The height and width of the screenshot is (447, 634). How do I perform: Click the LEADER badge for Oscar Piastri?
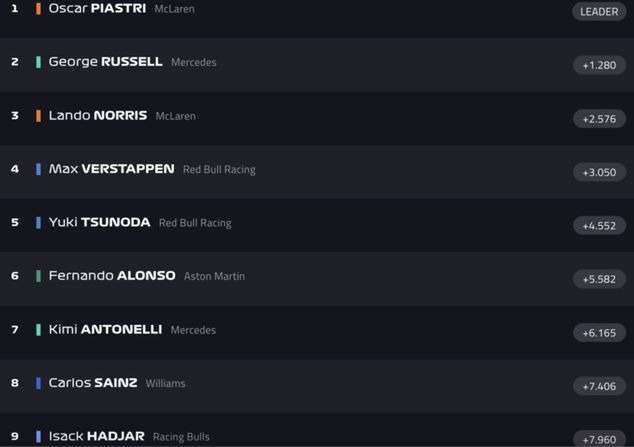tap(599, 12)
